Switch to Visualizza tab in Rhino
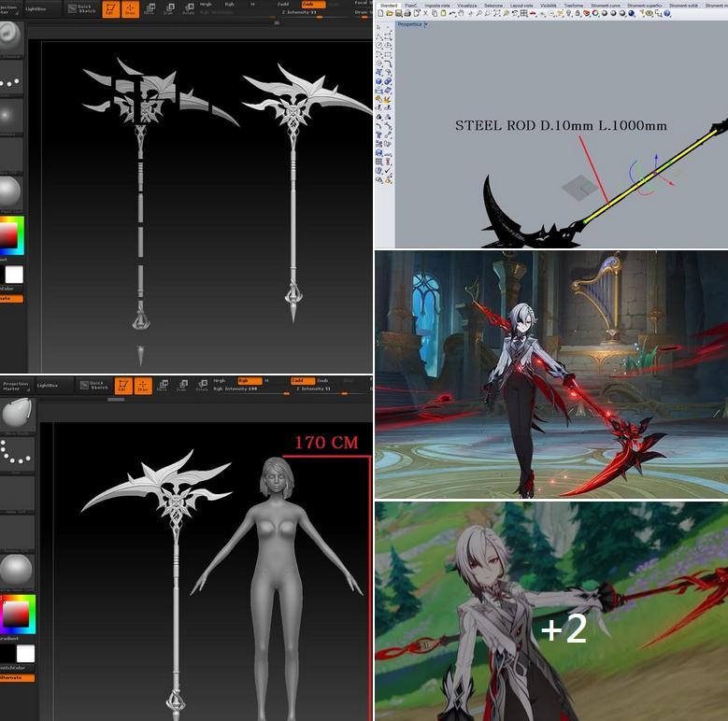This screenshot has width=728, height=721. click(x=466, y=5)
